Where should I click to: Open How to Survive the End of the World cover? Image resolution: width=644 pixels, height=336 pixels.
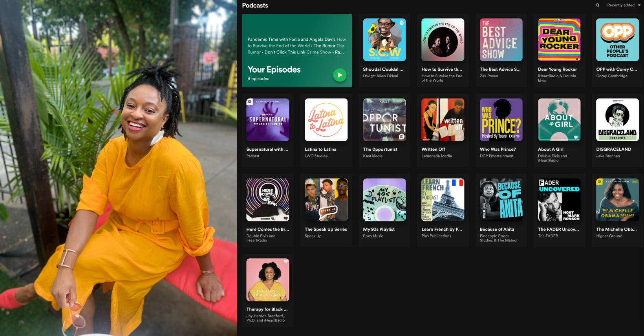pos(443,40)
